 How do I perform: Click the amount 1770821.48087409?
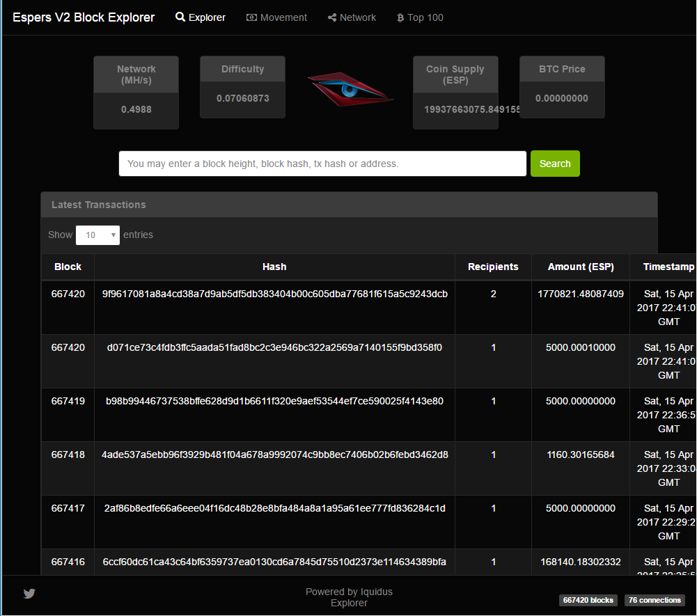pos(581,294)
